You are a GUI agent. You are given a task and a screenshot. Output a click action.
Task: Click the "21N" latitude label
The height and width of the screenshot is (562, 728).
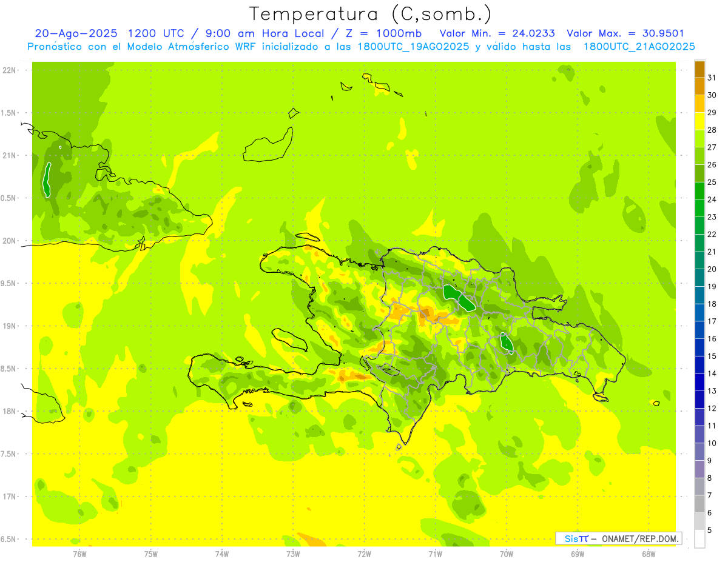(x=9, y=155)
